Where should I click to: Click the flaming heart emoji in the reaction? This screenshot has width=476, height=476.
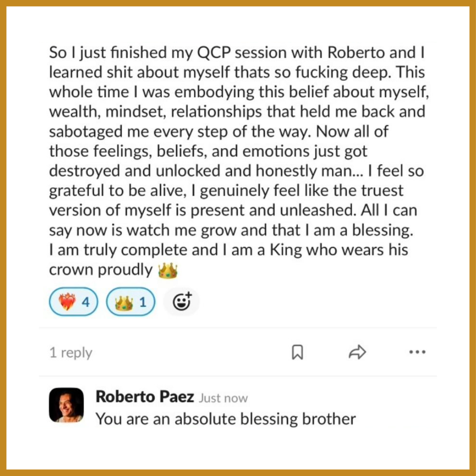pyautogui.click(x=67, y=302)
